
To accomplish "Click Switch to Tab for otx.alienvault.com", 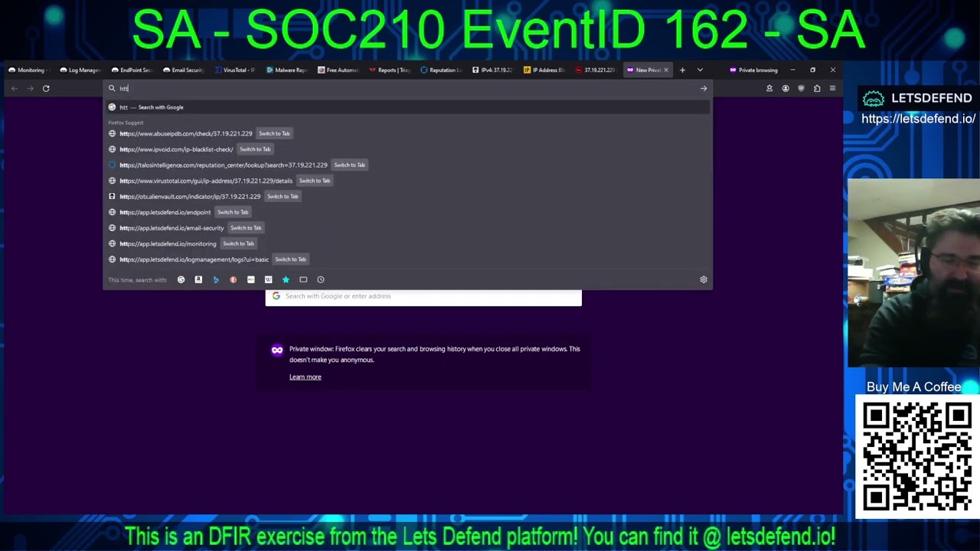I will pos(283,196).
